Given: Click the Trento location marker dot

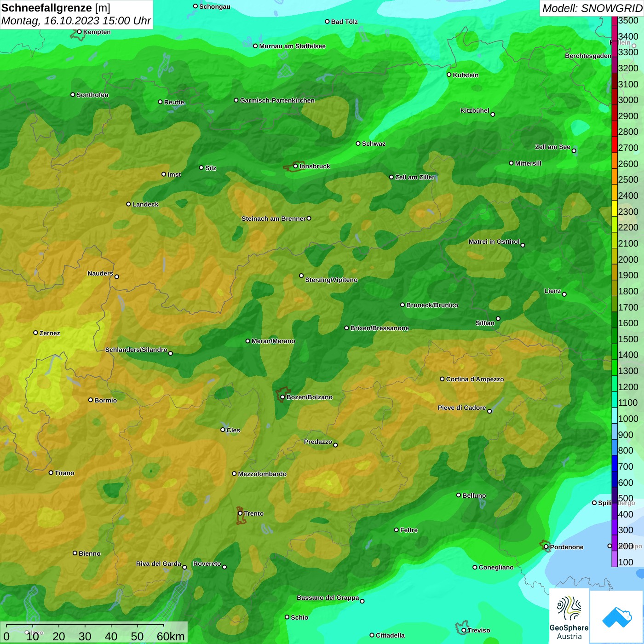Looking at the screenshot, I should 240,513.
